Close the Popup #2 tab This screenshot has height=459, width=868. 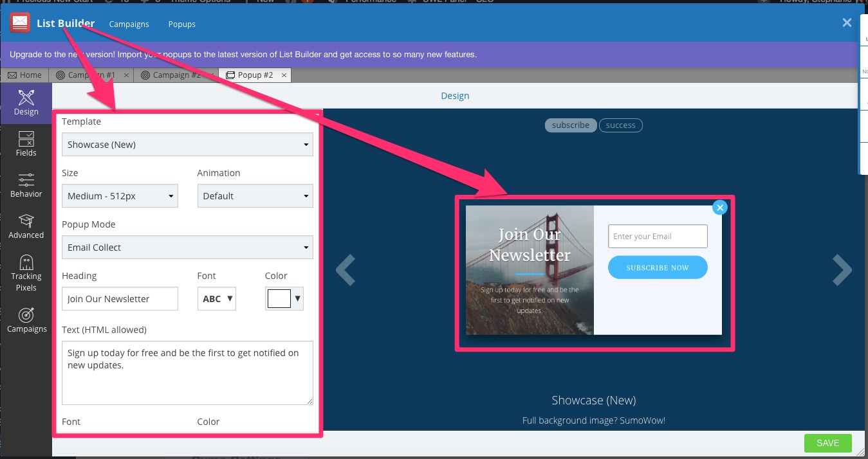(284, 75)
